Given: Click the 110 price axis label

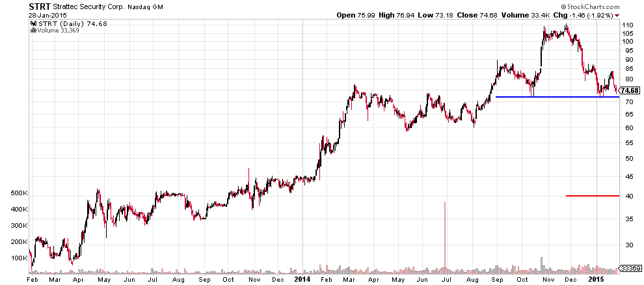Looking at the screenshot, I should click(x=628, y=25).
